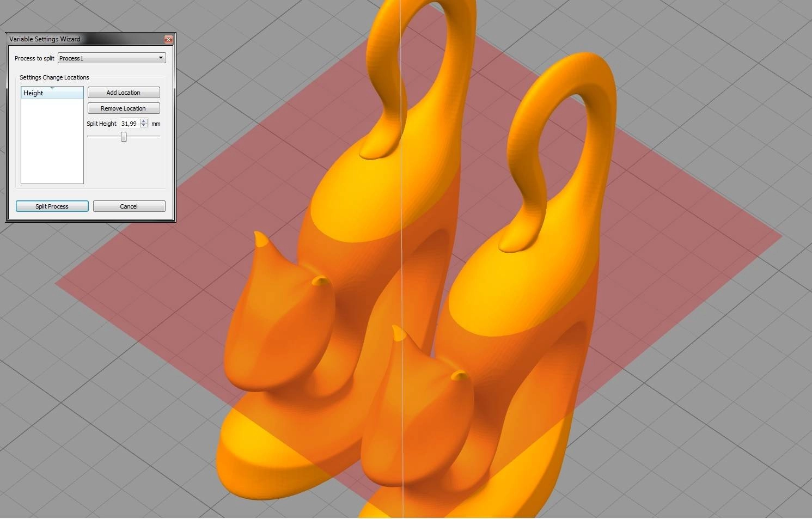Cancel the Variable Settings Wizard
This screenshot has height=519, width=812.
[x=129, y=206]
